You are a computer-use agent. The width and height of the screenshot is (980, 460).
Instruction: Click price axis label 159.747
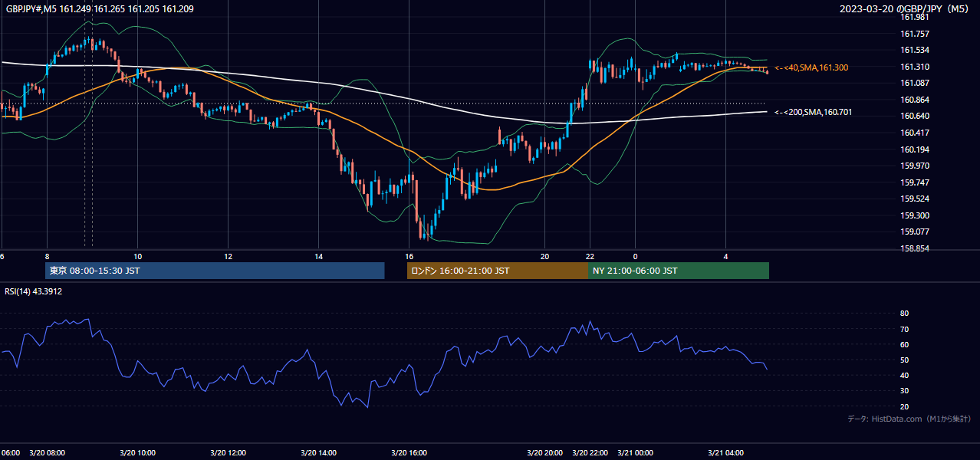tap(914, 182)
